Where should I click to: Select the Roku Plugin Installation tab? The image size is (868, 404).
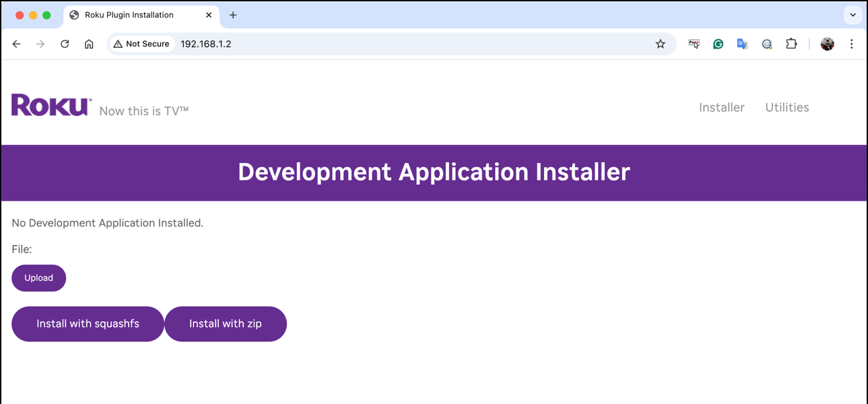tap(131, 14)
